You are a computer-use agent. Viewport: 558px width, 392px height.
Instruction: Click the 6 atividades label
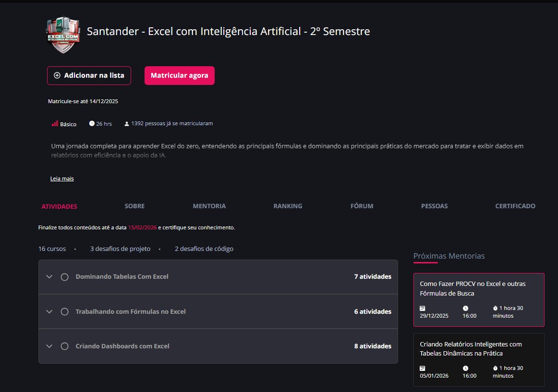pyautogui.click(x=373, y=311)
